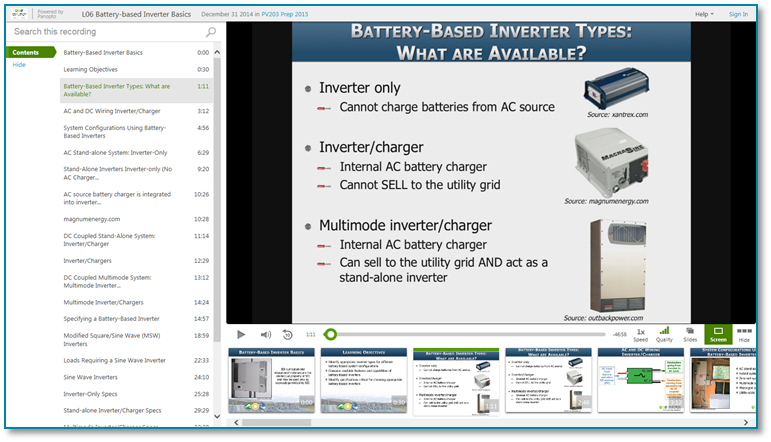Jump to AC source battery charger is integrated
This screenshot has width=771, height=442.
coord(136,198)
